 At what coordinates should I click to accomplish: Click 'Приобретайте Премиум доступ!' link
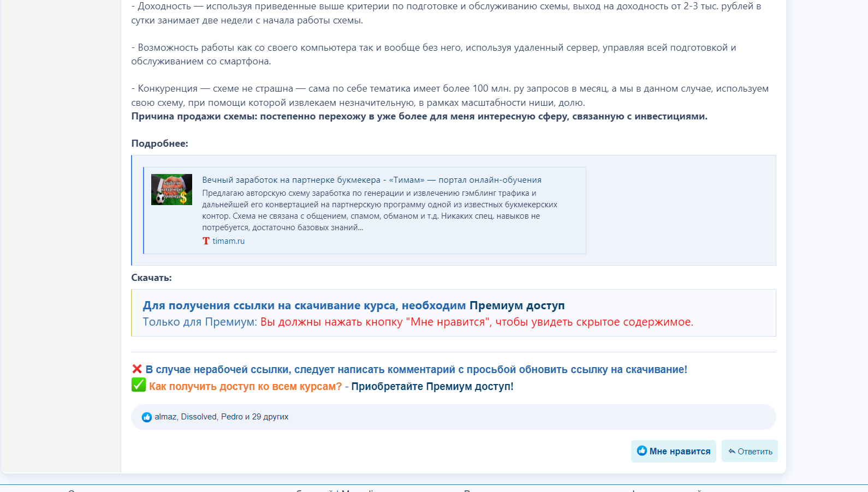(432, 386)
